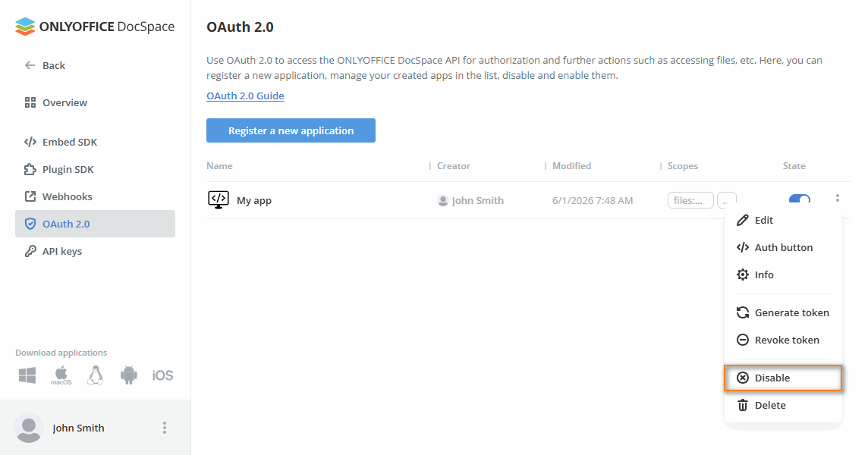Select the OAuth 2.0 sidebar item
Viewport: 868px width, 455px height.
pos(95,224)
